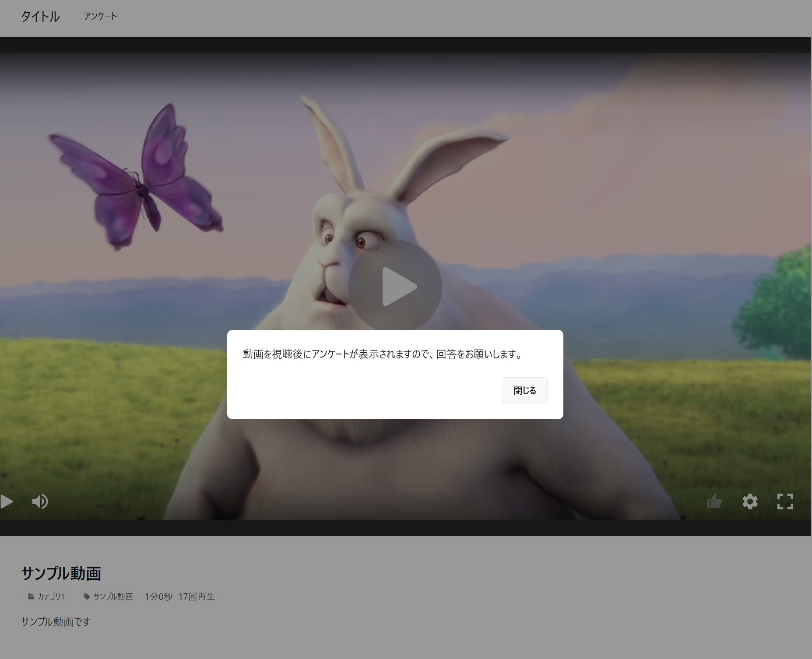Screen dimensions: 812x659
Task: Mute the video with the speaker icon
Action: [x=40, y=501]
